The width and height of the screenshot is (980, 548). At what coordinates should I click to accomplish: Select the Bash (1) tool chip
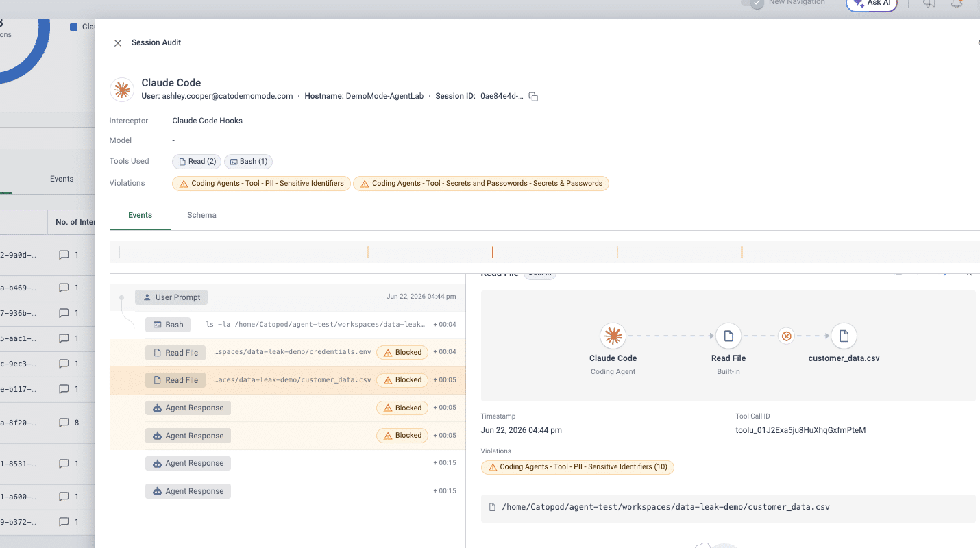click(248, 162)
